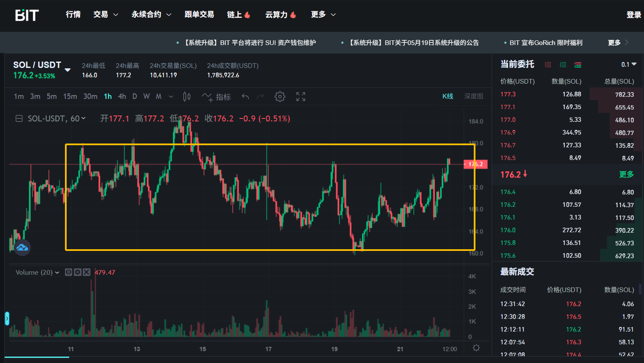644x363 pixels.
Task: Remove the Volume indicator with X
Action: click(87, 272)
